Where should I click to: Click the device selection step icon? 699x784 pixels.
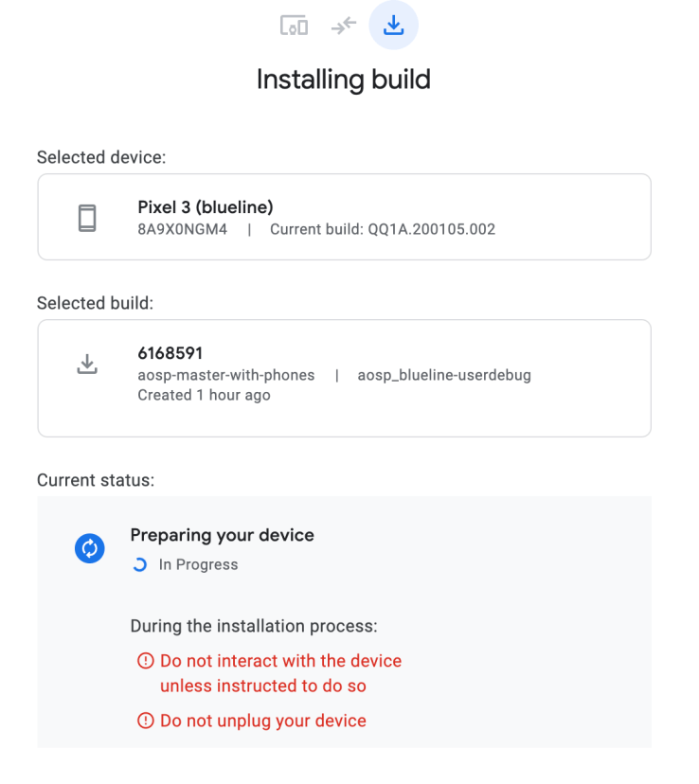[x=294, y=26]
